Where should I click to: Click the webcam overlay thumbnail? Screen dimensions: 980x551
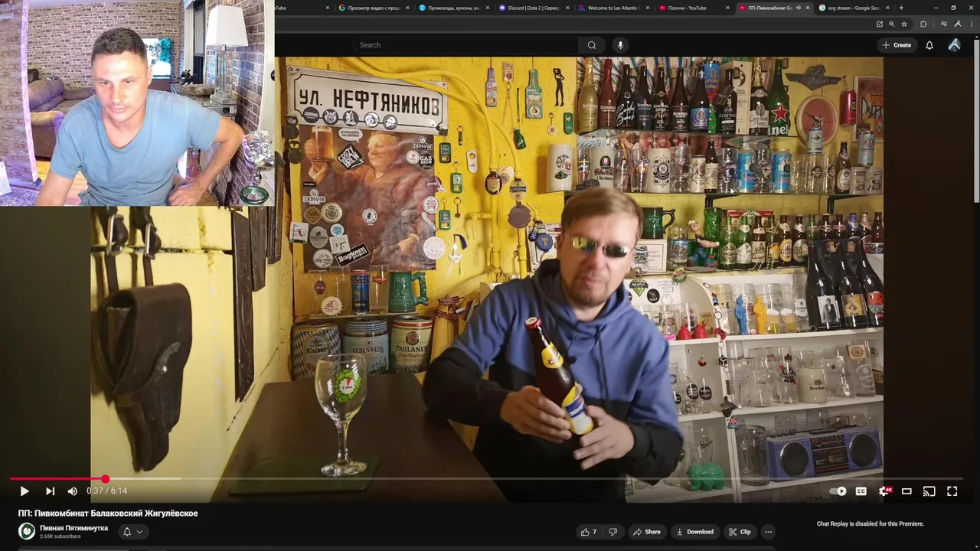coord(137,103)
